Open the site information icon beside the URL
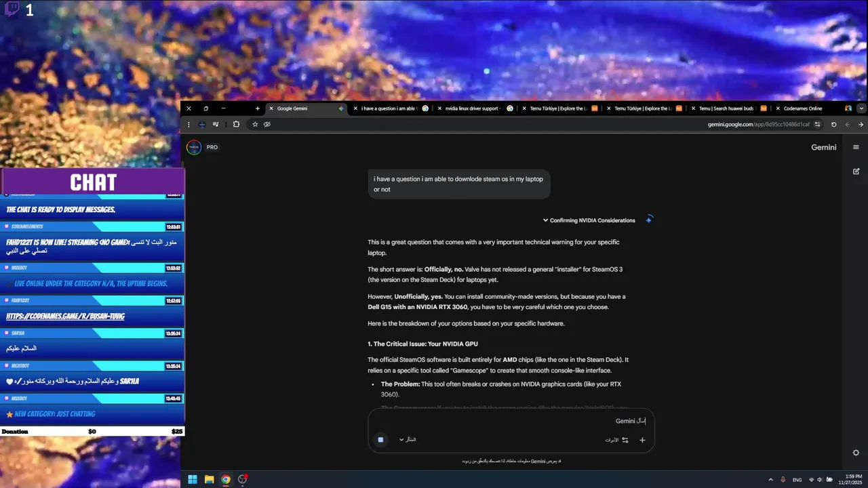 818,125
